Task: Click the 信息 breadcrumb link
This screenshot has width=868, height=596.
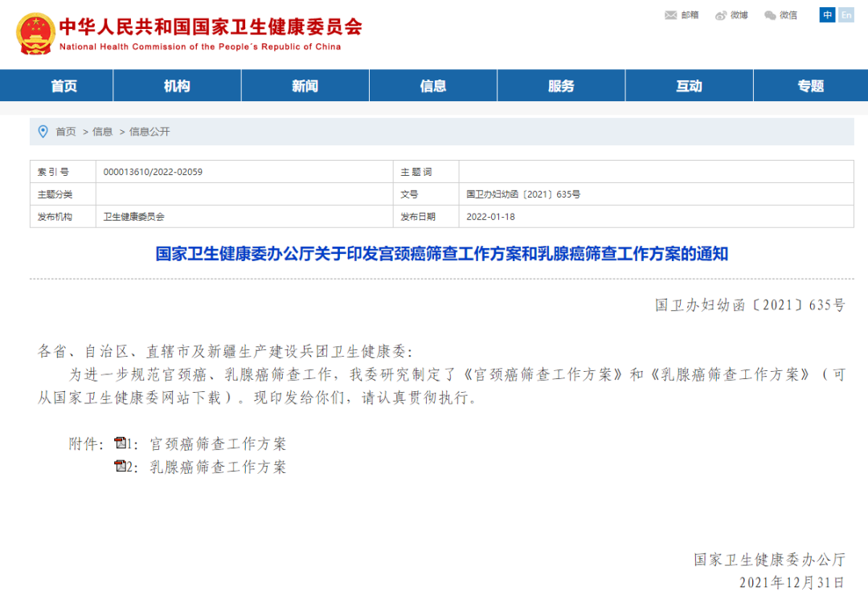Action: (x=101, y=132)
